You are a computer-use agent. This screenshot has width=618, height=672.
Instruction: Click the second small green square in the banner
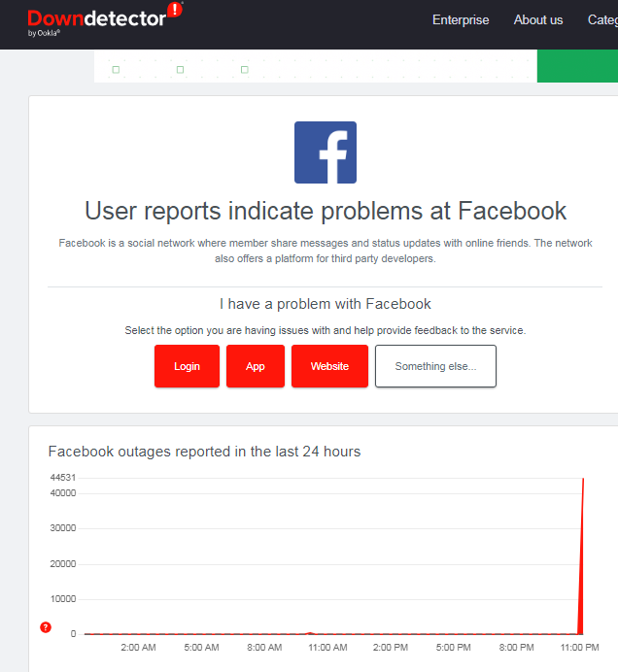tap(180, 69)
